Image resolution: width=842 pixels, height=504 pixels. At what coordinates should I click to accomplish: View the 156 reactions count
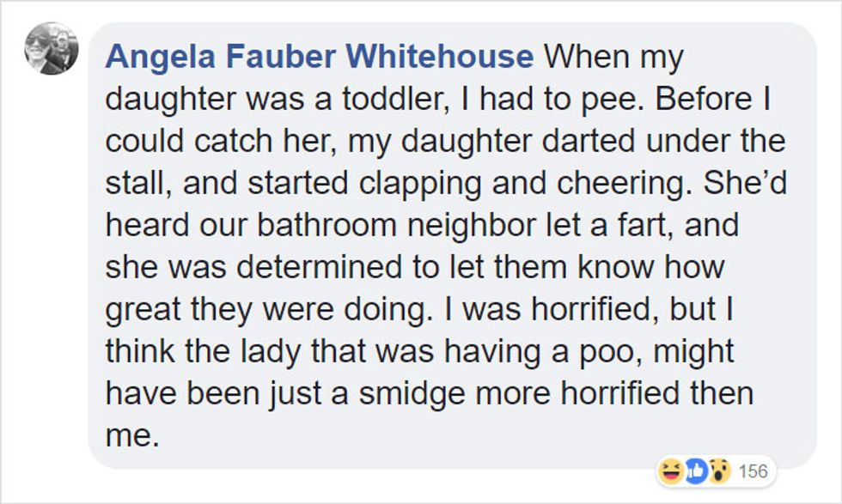tap(752, 471)
